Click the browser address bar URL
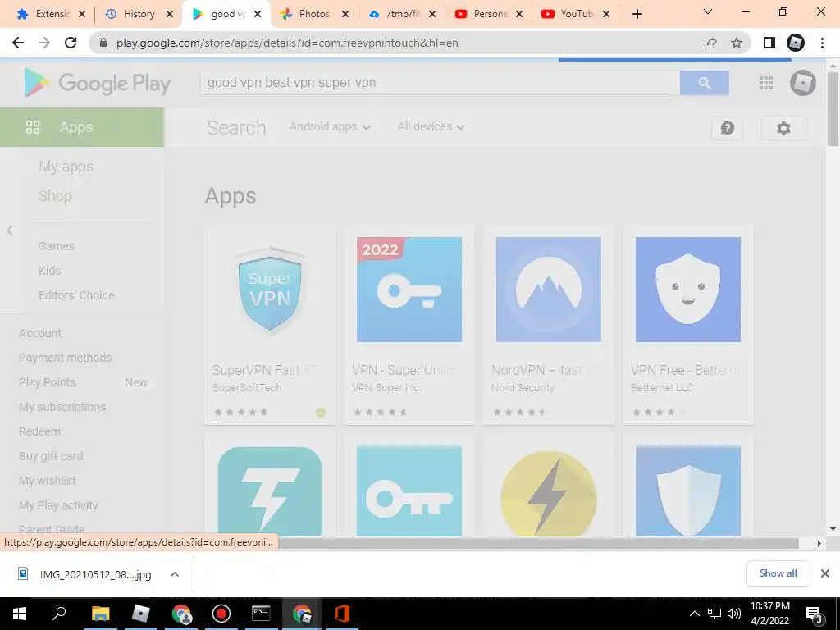This screenshot has width=840, height=630. [x=287, y=43]
